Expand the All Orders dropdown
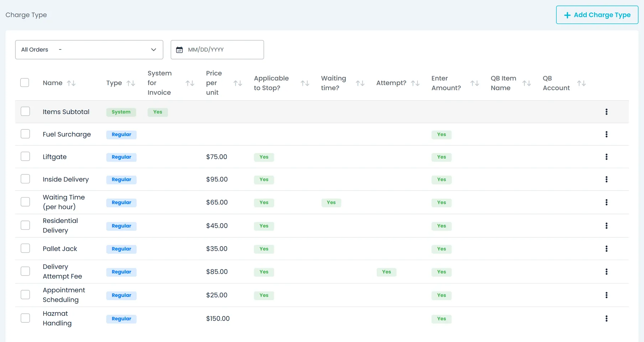The height and width of the screenshot is (342, 644). tap(89, 50)
